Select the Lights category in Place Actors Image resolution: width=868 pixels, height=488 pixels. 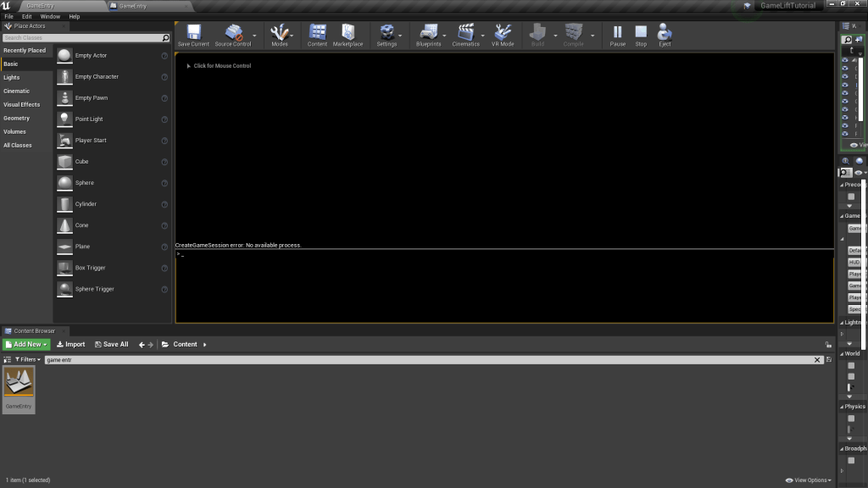(12, 77)
